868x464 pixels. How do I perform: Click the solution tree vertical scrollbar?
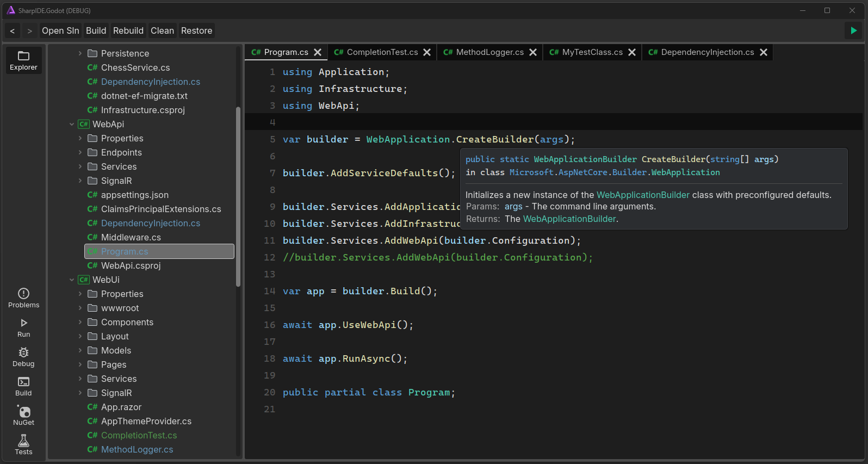tap(238, 196)
